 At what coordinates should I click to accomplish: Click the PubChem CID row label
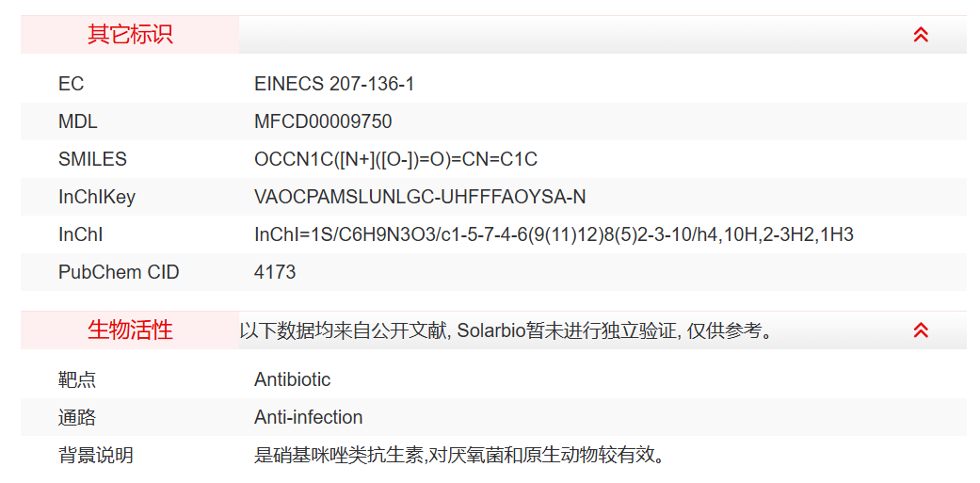click(x=119, y=272)
